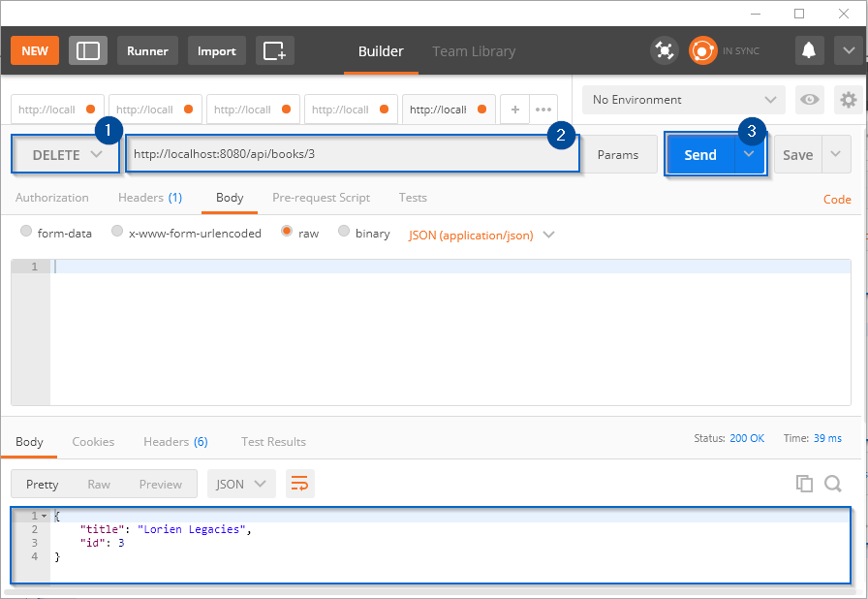Open the Code snippet link
This screenshot has width=868, height=599.
(x=837, y=200)
